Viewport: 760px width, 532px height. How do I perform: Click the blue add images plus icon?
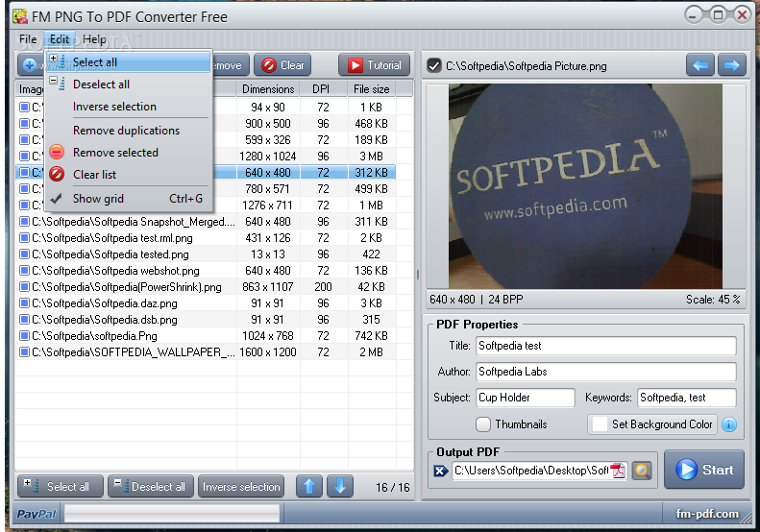[x=30, y=65]
